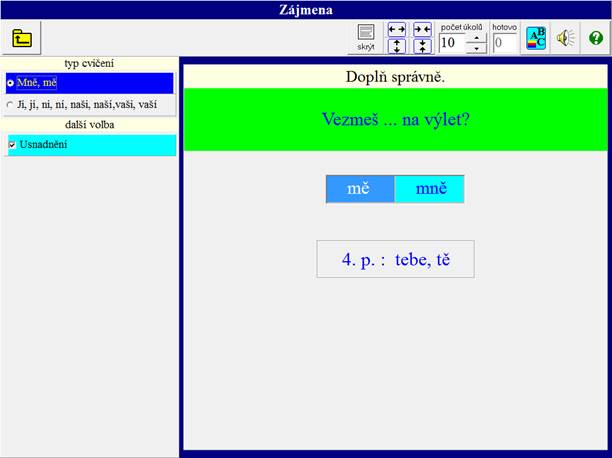
Task: Click the hint '4. p. : tebe, tě'
Action: tap(395, 259)
